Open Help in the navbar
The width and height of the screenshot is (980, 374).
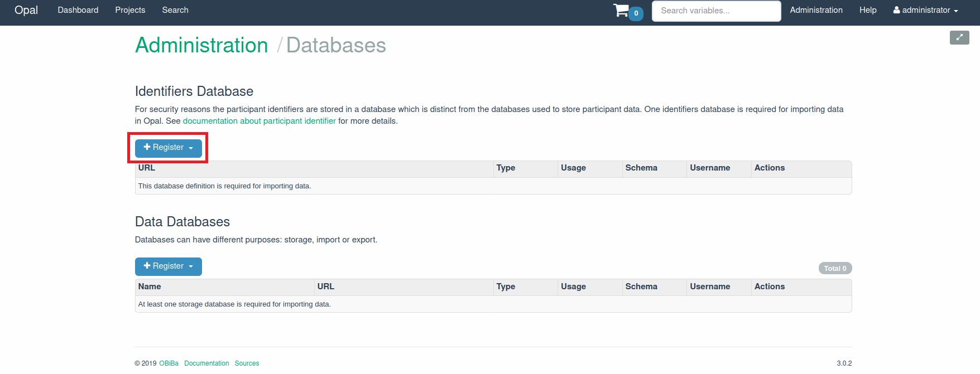(868, 10)
